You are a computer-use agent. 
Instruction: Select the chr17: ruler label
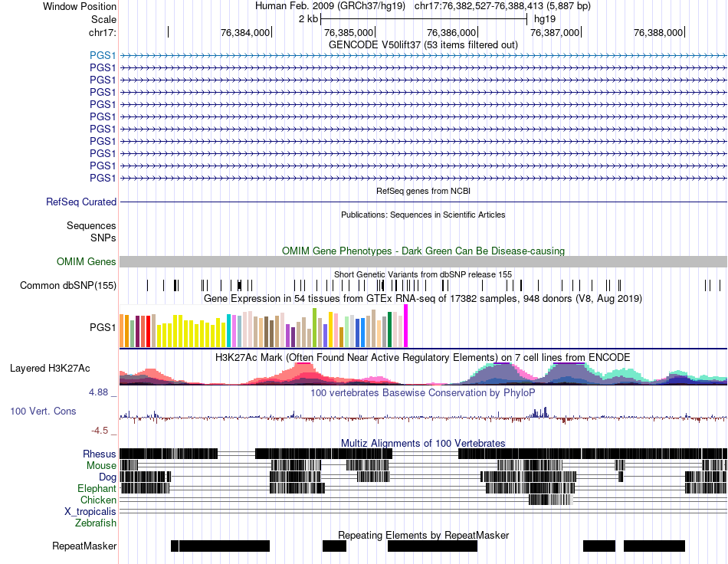[x=102, y=32]
